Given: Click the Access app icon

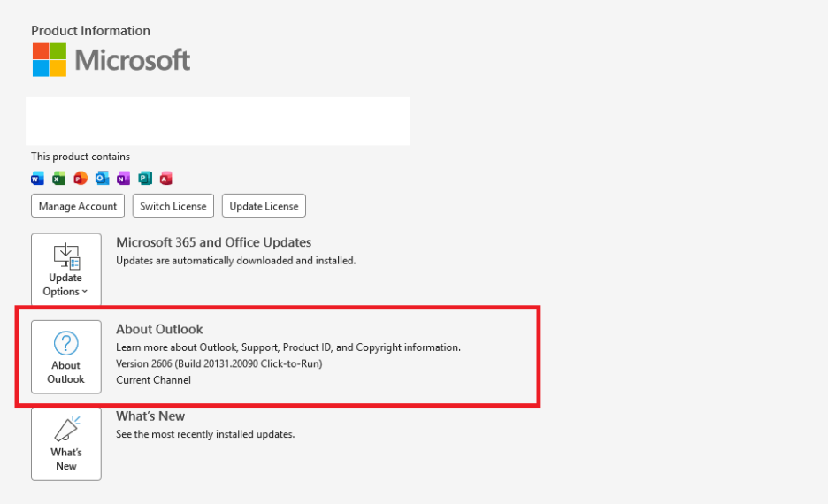Looking at the screenshot, I should (x=165, y=179).
